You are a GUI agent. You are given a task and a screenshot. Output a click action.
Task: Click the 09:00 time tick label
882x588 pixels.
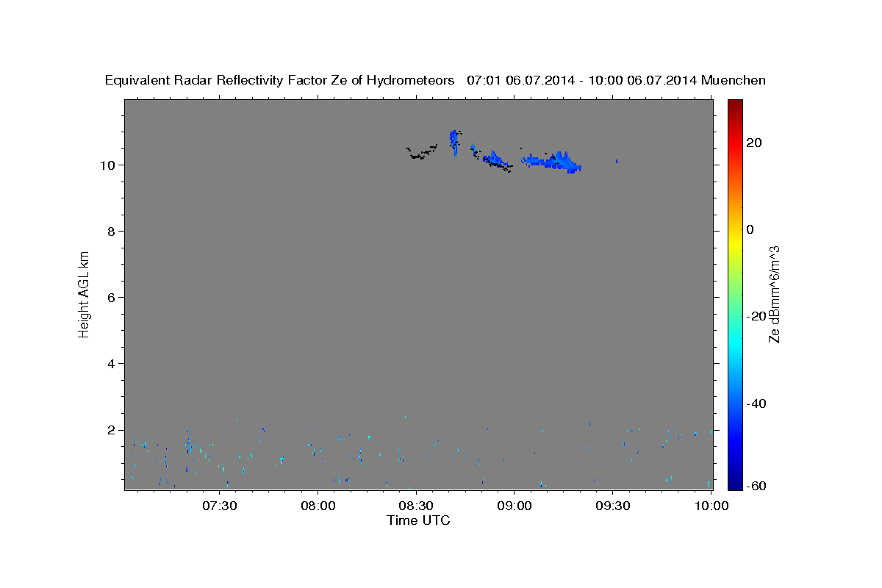tap(514, 506)
